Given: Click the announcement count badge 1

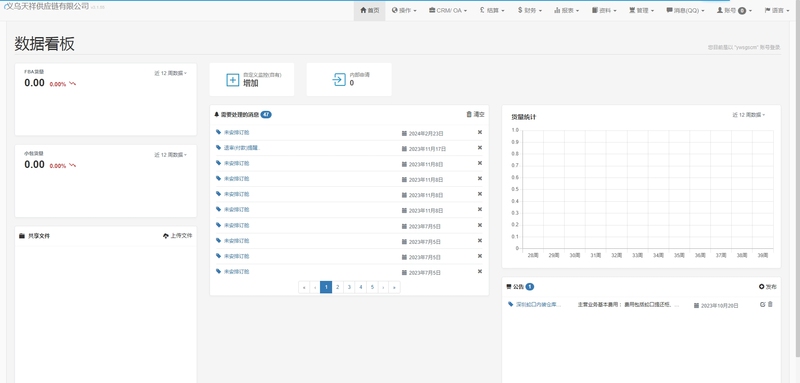Looking at the screenshot, I should point(530,287).
